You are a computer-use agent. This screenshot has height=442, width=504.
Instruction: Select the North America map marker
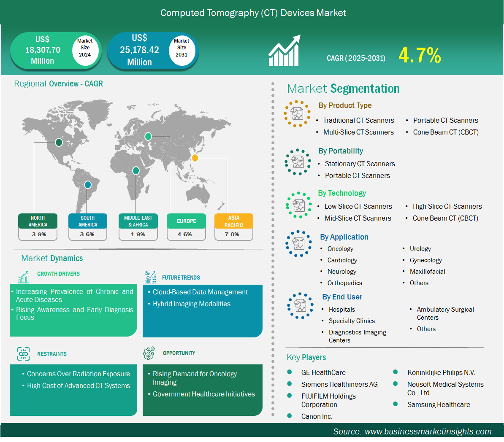click(59, 143)
